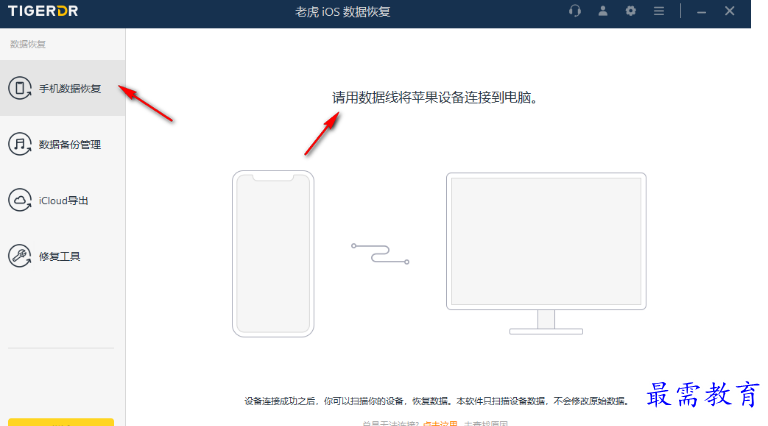Open the user account icon

click(x=603, y=11)
